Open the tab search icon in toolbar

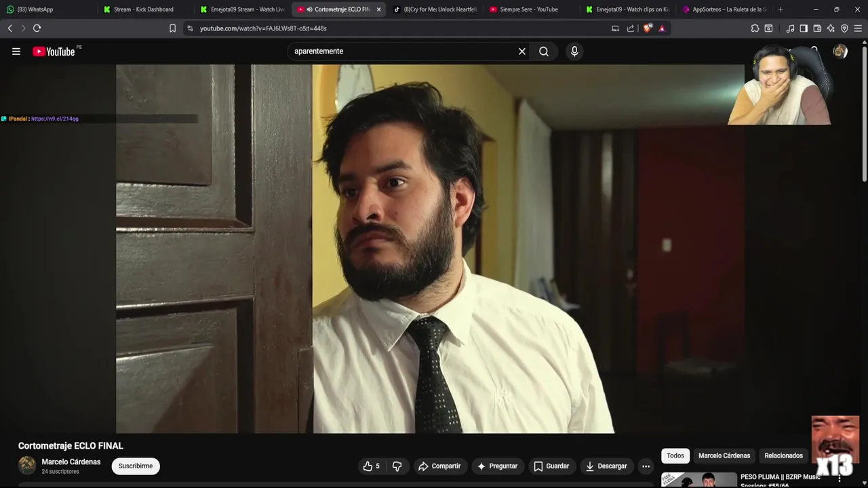(768, 28)
